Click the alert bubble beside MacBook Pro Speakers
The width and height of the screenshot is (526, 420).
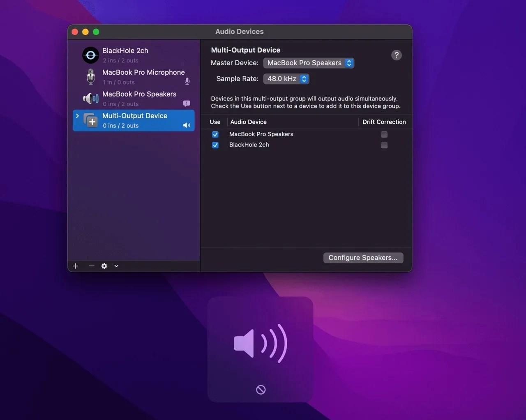(187, 103)
